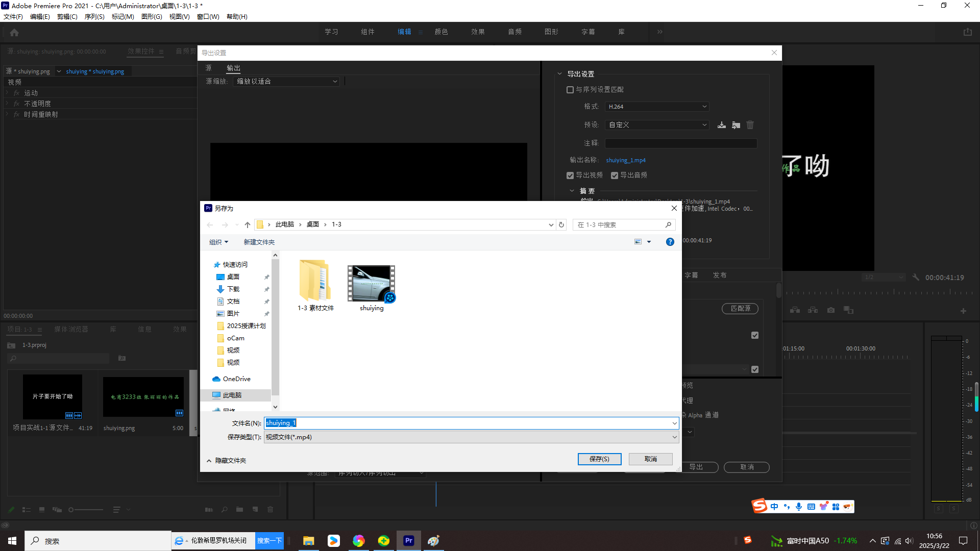Click the refresh button in Save As dialog
Viewport: 980px width, 551px height.
561,224
